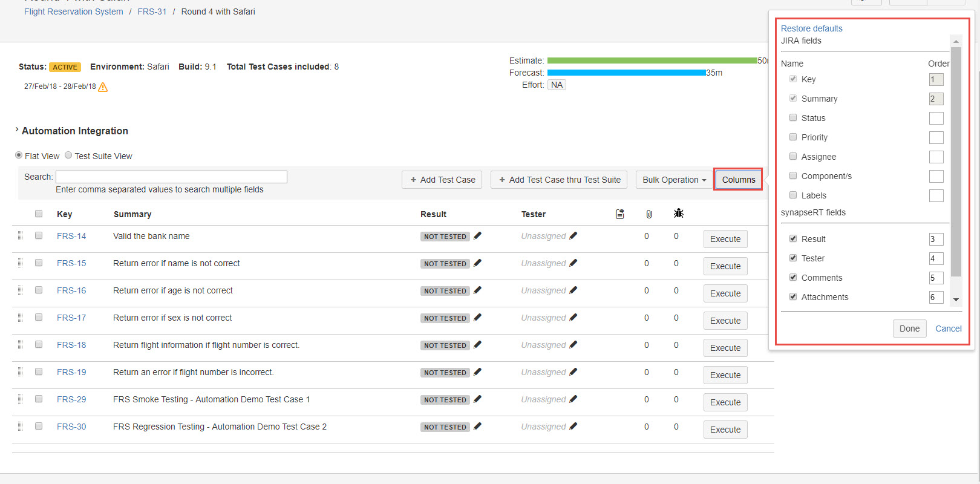Click Done in the Columns panel

(909, 329)
